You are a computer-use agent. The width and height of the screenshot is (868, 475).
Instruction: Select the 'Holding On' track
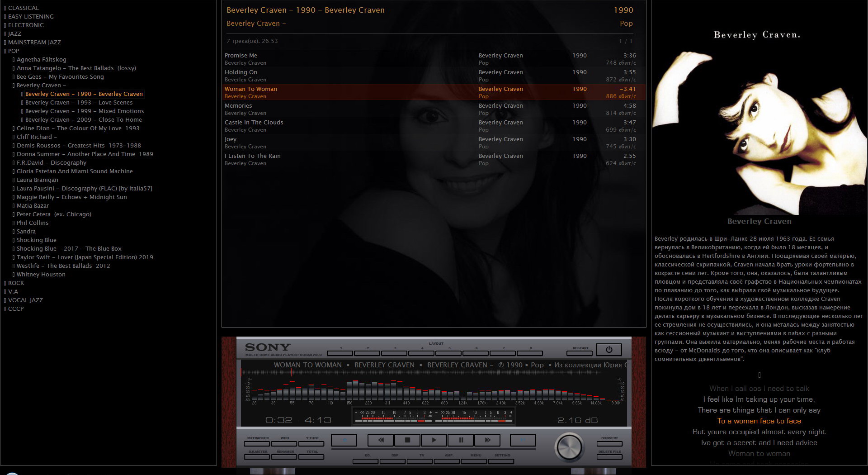[434, 76]
